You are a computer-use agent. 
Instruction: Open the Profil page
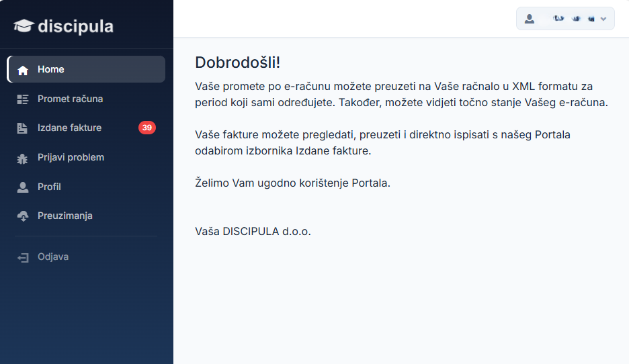[x=49, y=187]
